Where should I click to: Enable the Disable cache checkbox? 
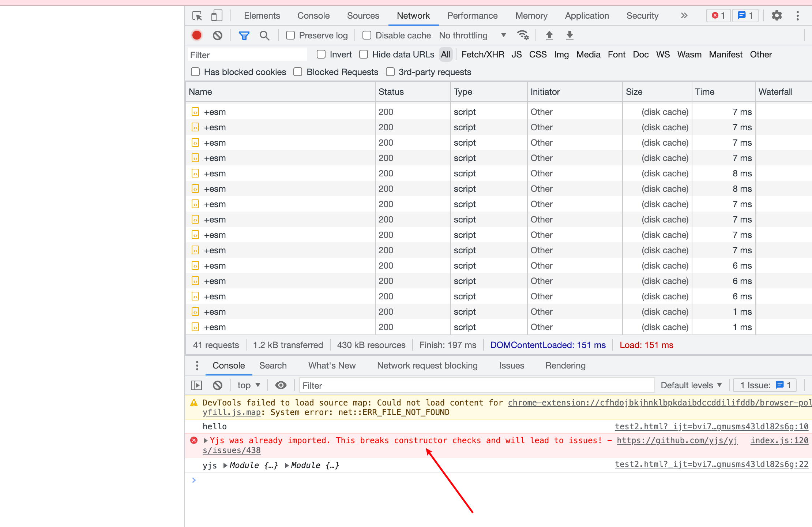tap(367, 35)
